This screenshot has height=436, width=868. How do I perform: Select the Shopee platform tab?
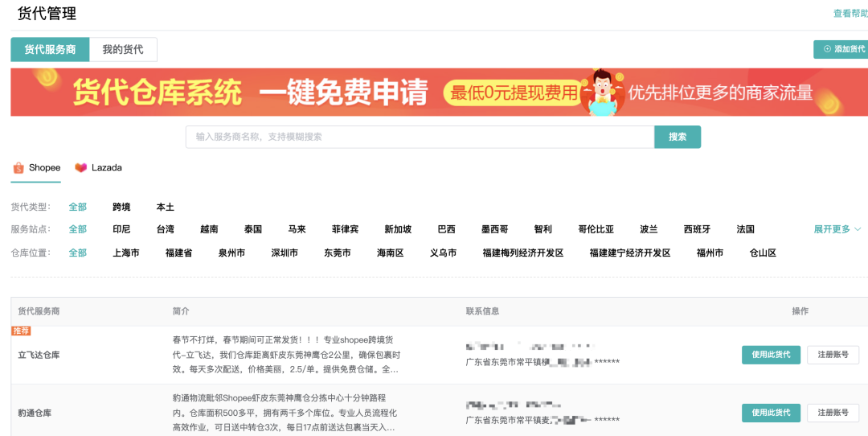coord(36,168)
